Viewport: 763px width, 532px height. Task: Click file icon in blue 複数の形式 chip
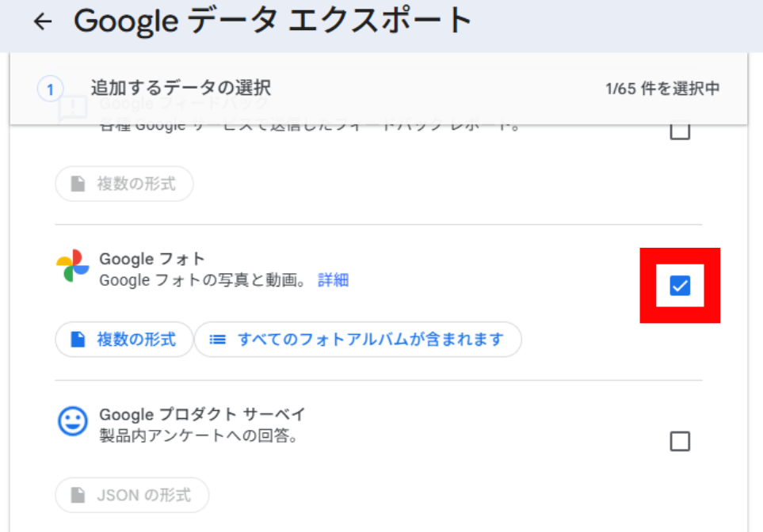[78, 339]
